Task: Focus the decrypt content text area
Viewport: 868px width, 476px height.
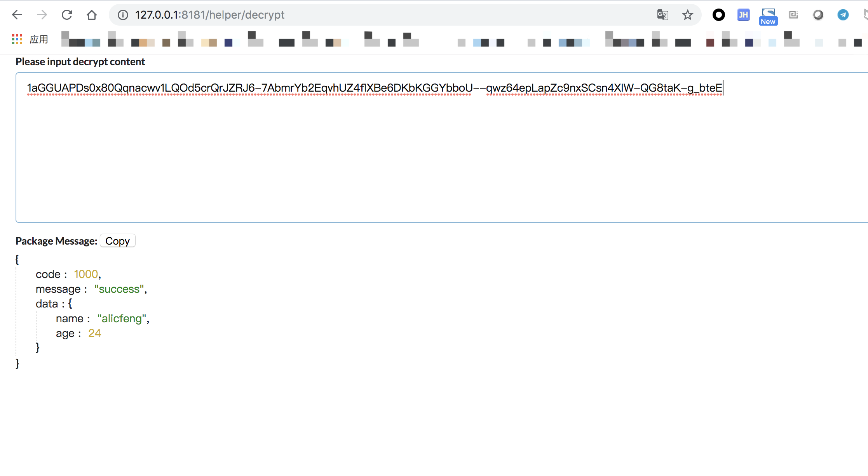Action: (x=427, y=155)
